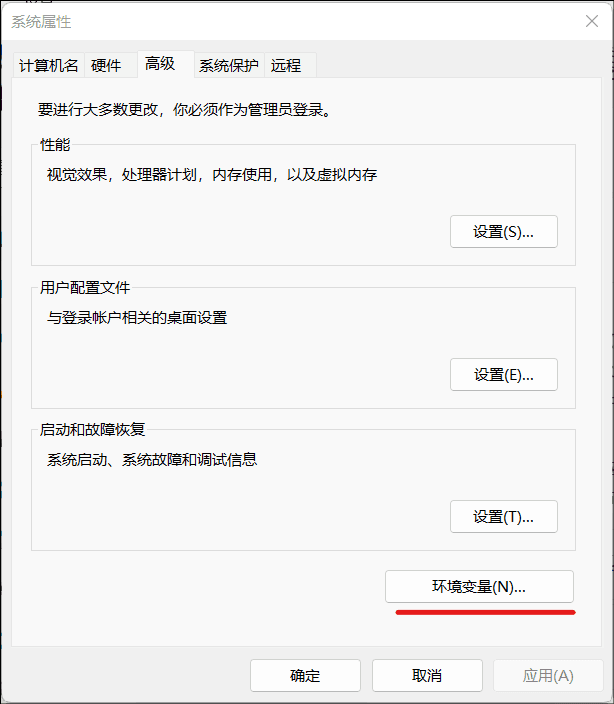Click the 用户配置文件 group label
614x704 pixels.
[x=85, y=287]
